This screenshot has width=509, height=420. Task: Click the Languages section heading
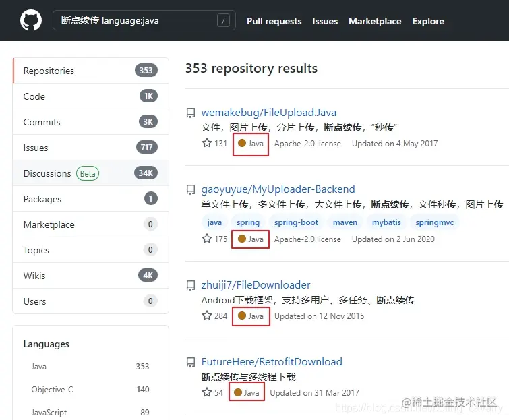[x=46, y=344]
